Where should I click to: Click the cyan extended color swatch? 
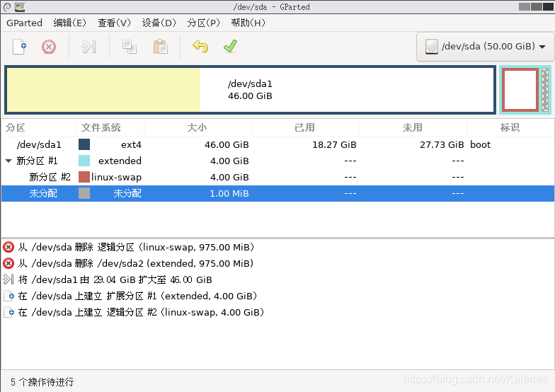(x=84, y=161)
